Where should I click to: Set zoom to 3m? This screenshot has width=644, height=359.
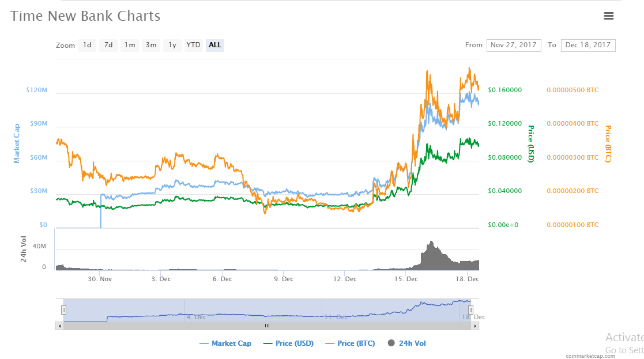tap(151, 45)
